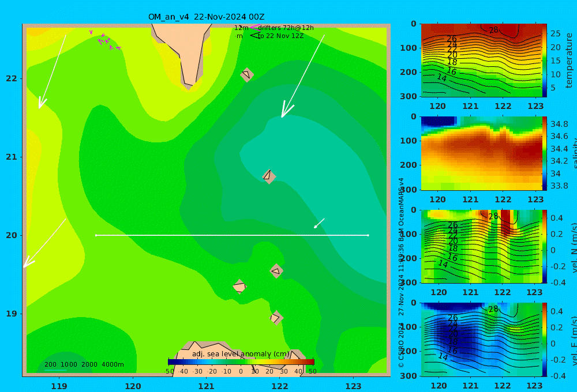Viewport: 577px width, 392px height.
Task: Click the salinity color scale bar
Action: pyautogui.click(x=545, y=153)
